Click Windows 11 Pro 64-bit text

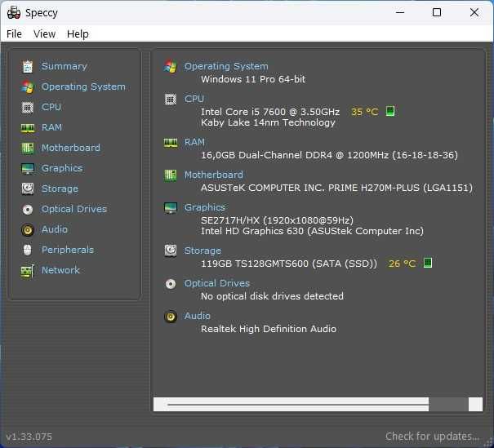[253, 79]
